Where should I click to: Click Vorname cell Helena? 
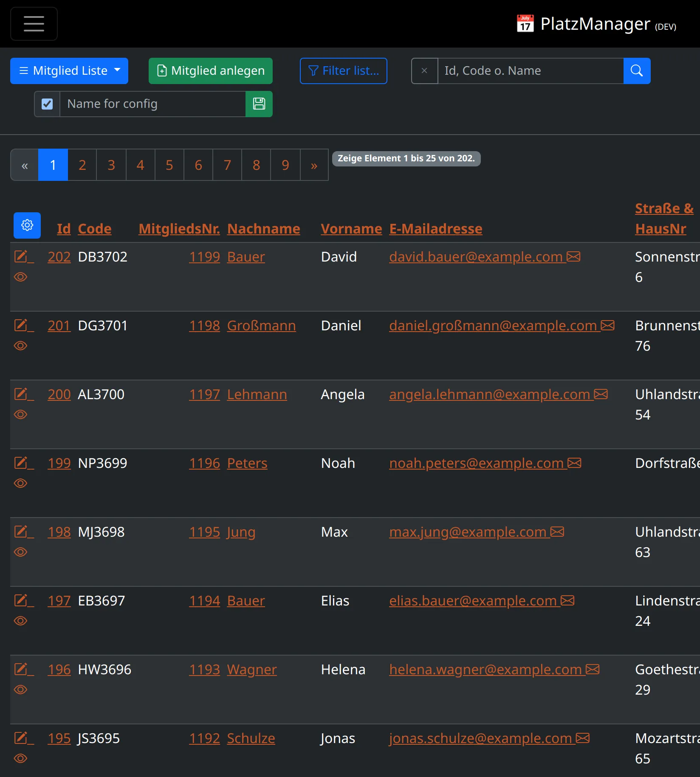click(343, 670)
